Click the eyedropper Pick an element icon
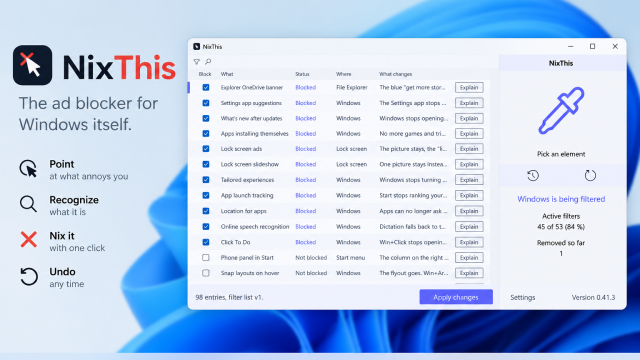Viewport: 640px width, 360px height. [x=561, y=111]
